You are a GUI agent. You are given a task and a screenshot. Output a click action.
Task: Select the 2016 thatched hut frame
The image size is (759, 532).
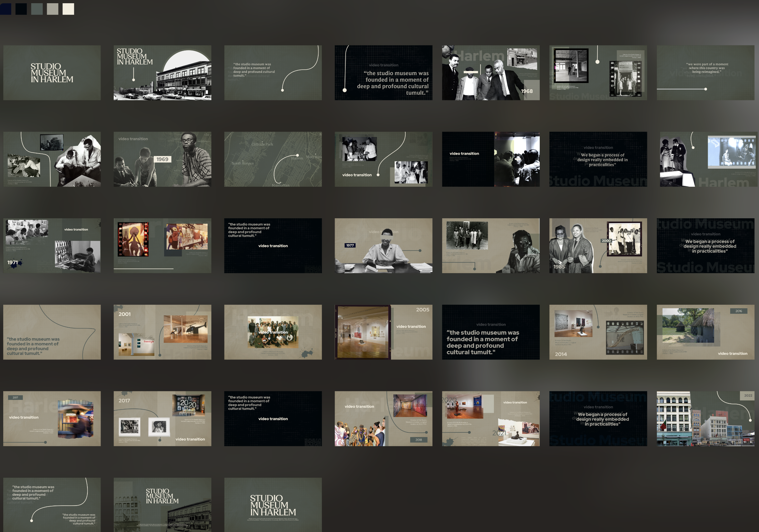pos(705,332)
